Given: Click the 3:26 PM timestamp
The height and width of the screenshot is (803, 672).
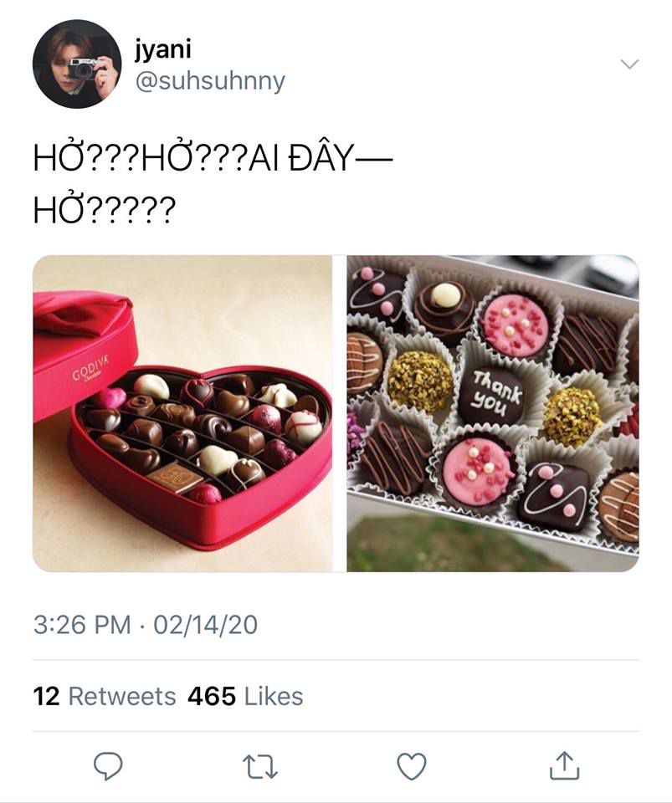Looking at the screenshot, I should coord(81,624).
